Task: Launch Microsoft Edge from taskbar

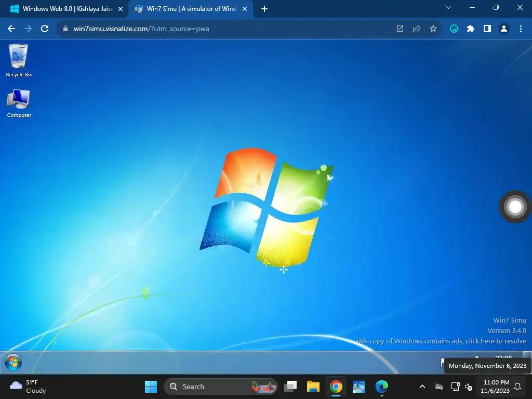Action: [x=382, y=387]
